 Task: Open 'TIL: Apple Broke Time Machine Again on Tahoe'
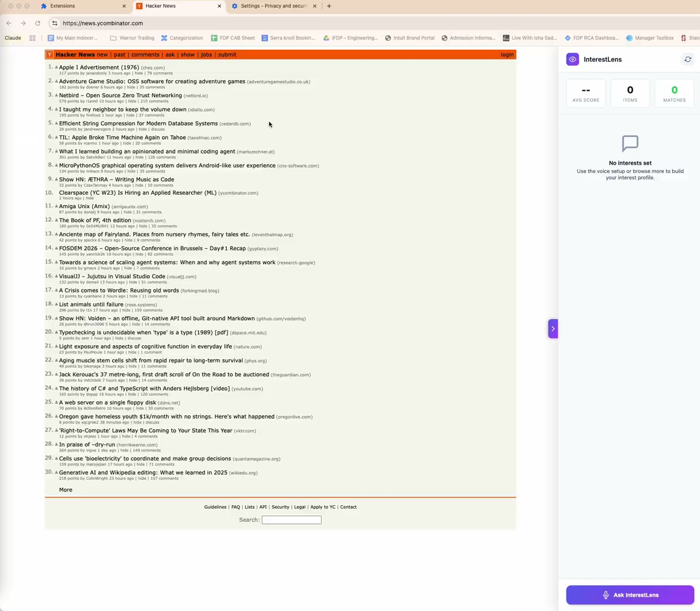(x=122, y=137)
